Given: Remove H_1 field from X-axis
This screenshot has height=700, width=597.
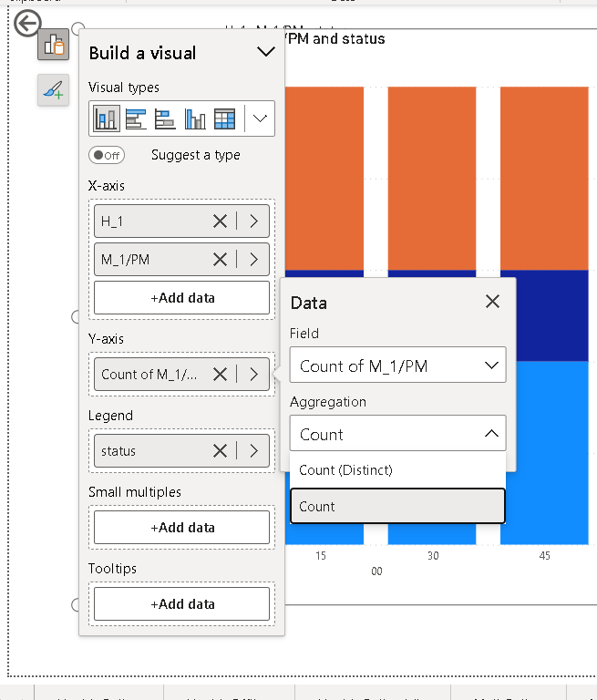Looking at the screenshot, I should [x=221, y=221].
